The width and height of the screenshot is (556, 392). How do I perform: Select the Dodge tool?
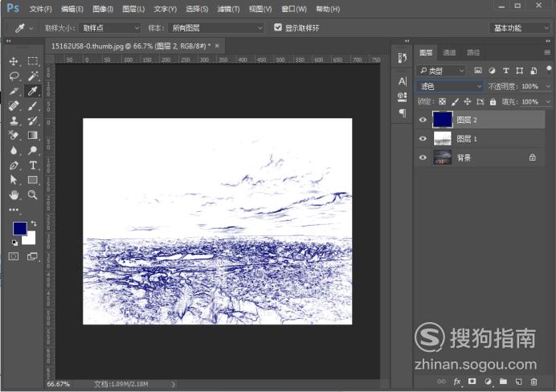(33, 150)
